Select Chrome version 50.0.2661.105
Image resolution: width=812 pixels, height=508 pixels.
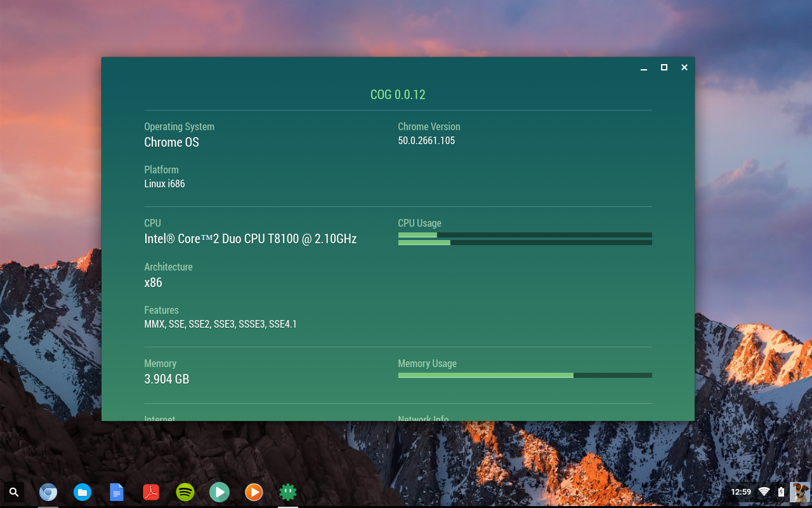[x=426, y=141]
